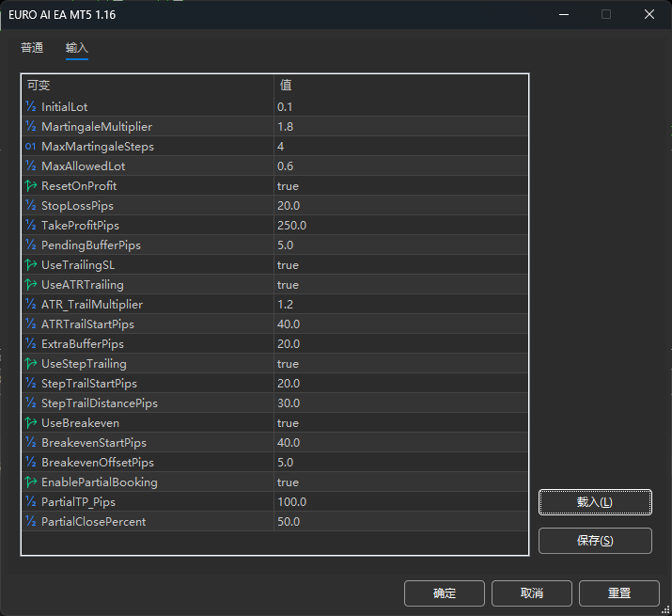Image resolution: width=672 pixels, height=616 pixels.
Task: Click the icon next to PartialClosePercent
Action: tap(31, 522)
